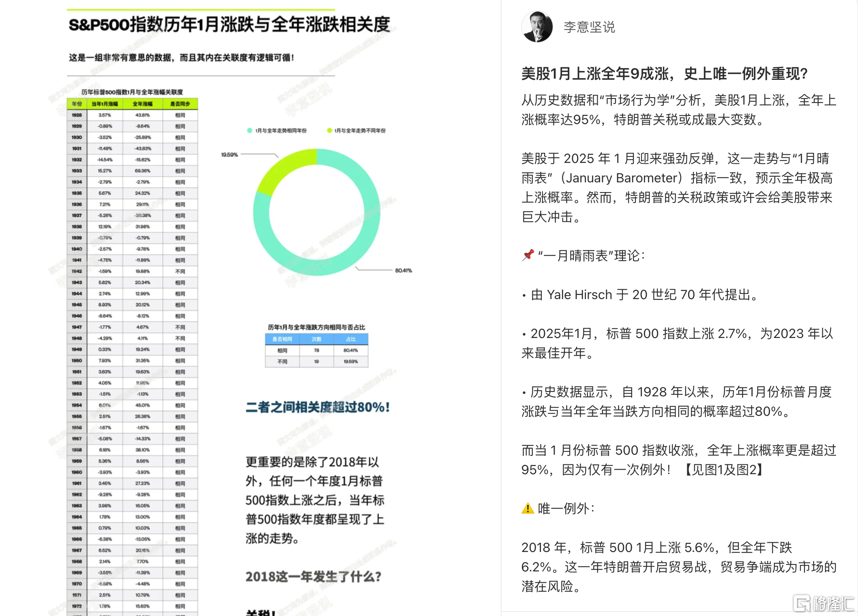Screen dimensions: 858x616
Task: Click the 是否相同 header in the blue table
Action: pos(282,339)
